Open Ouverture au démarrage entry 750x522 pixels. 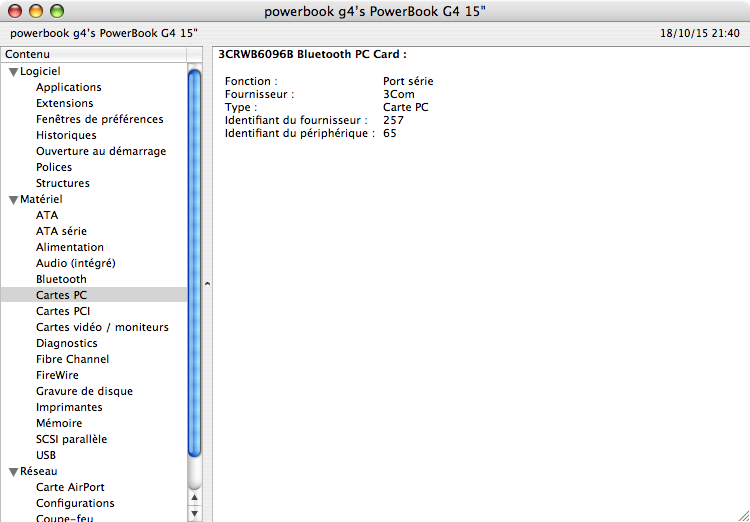pos(101,151)
